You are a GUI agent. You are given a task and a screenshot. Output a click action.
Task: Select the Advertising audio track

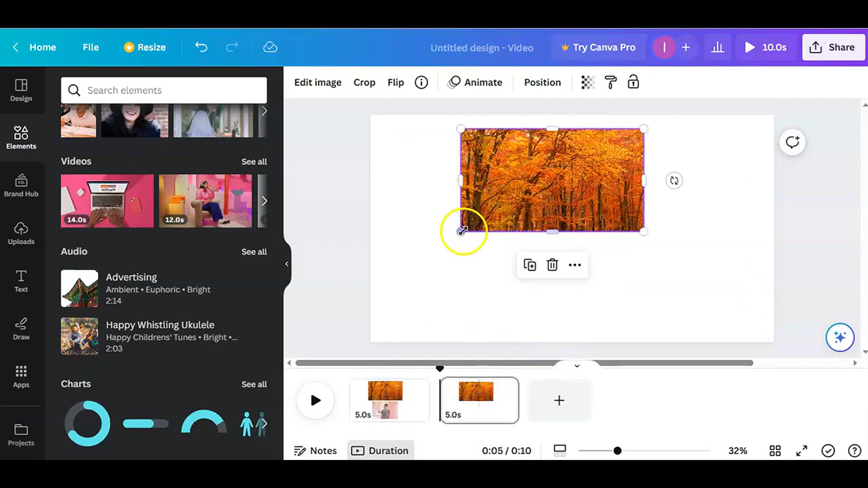164,289
